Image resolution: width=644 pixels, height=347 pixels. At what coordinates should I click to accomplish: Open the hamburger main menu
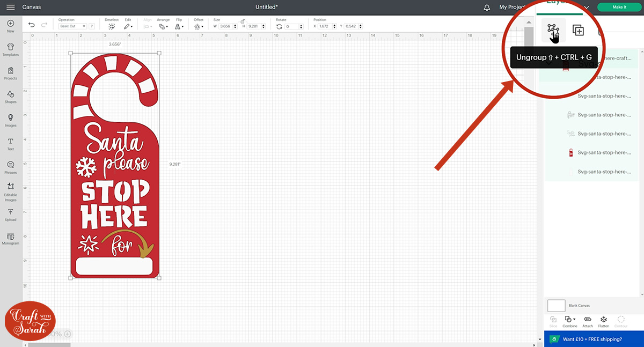(x=10, y=7)
